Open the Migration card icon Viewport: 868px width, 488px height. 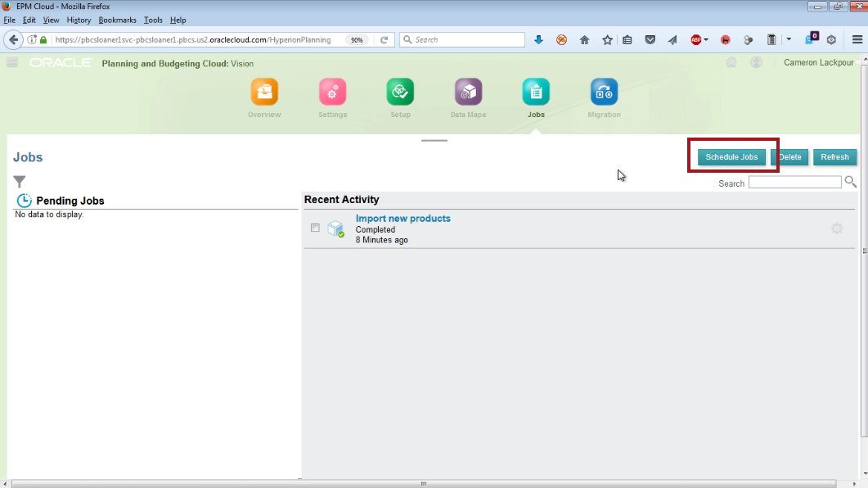click(x=604, y=92)
